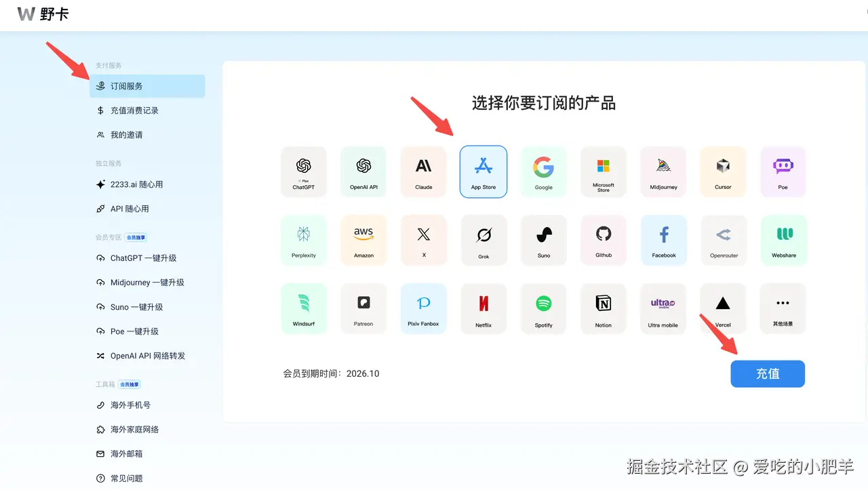Pick the Pixiv Fanbox tile

pos(424,308)
